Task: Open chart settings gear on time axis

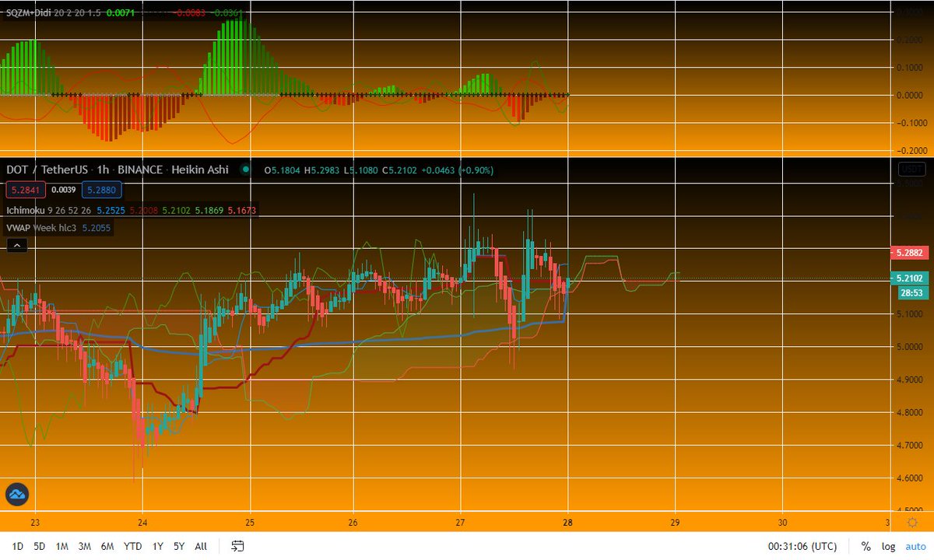Action: pyautogui.click(x=912, y=522)
